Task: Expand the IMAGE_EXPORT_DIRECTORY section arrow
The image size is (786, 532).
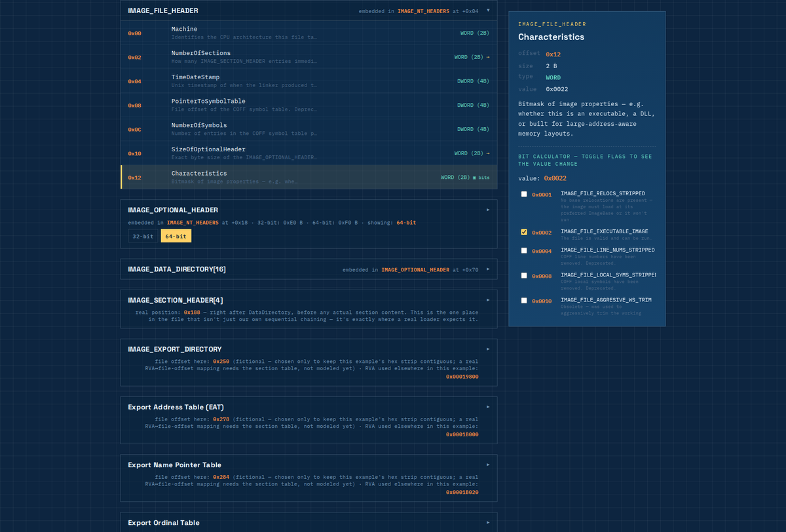Action: pos(488,349)
